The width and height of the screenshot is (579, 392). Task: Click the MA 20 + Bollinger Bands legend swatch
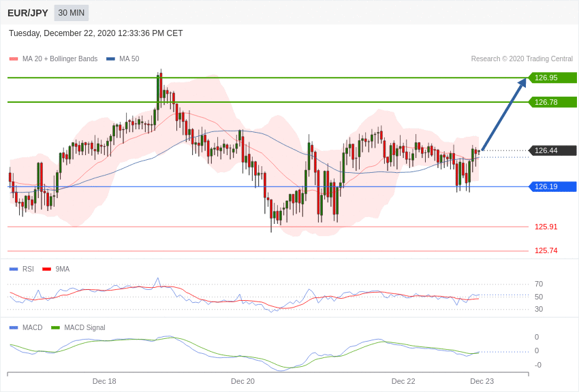(x=14, y=59)
